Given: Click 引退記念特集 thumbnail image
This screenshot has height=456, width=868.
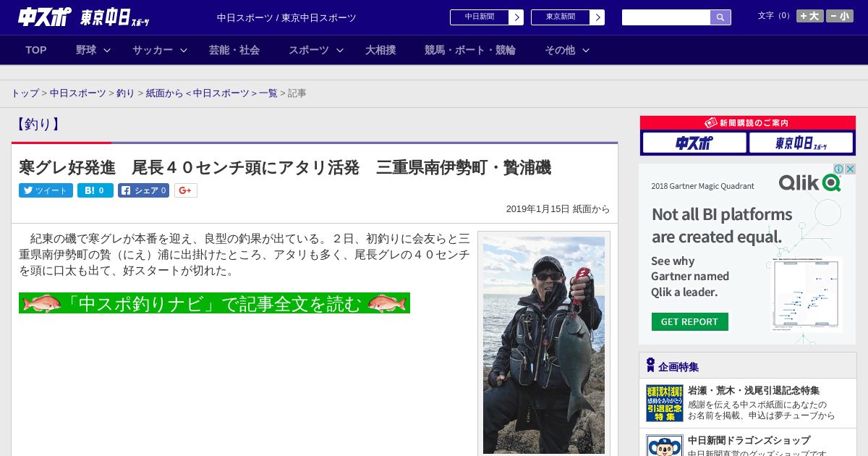Looking at the screenshot, I should coord(665,403).
